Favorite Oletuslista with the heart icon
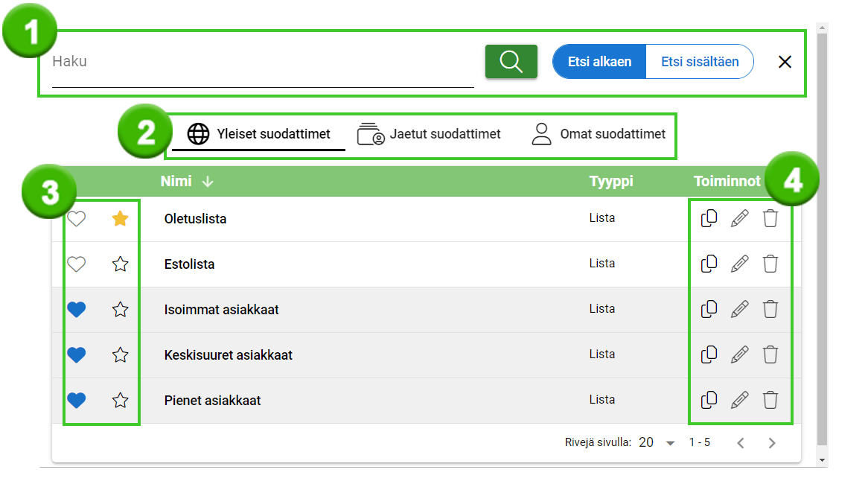 [x=76, y=219]
